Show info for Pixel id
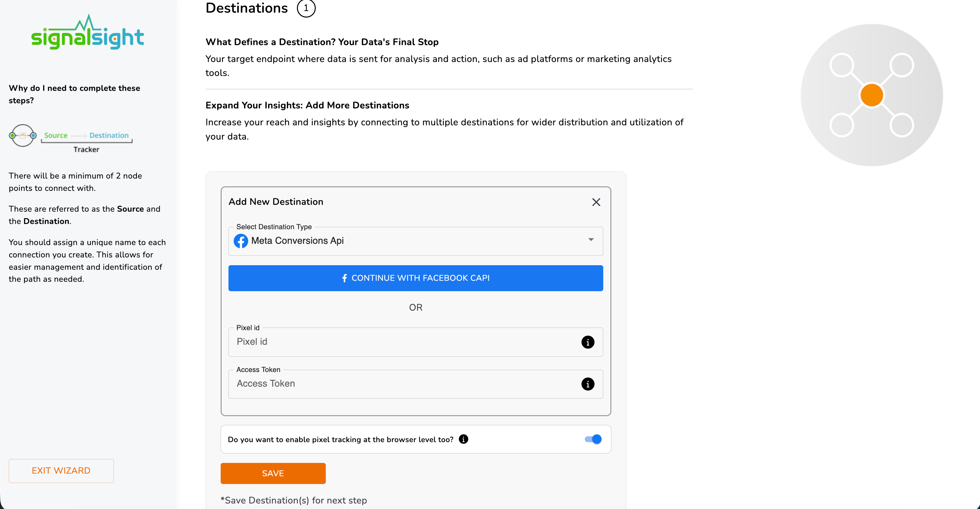Viewport: 980px width, 509px height. [x=587, y=342]
